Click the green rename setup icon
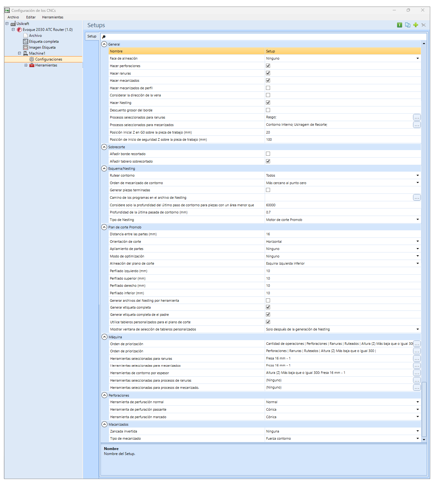This screenshot has width=448, height=489. click(x=399, y=25)
